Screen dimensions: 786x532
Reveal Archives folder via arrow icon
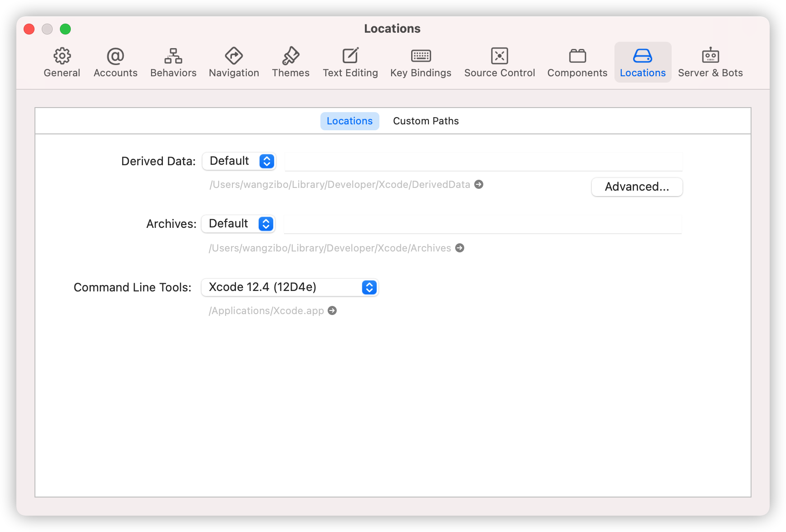tap(460, 248)
